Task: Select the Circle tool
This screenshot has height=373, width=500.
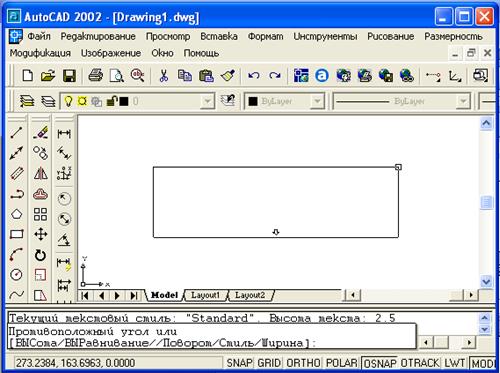Action: point(16,275)
